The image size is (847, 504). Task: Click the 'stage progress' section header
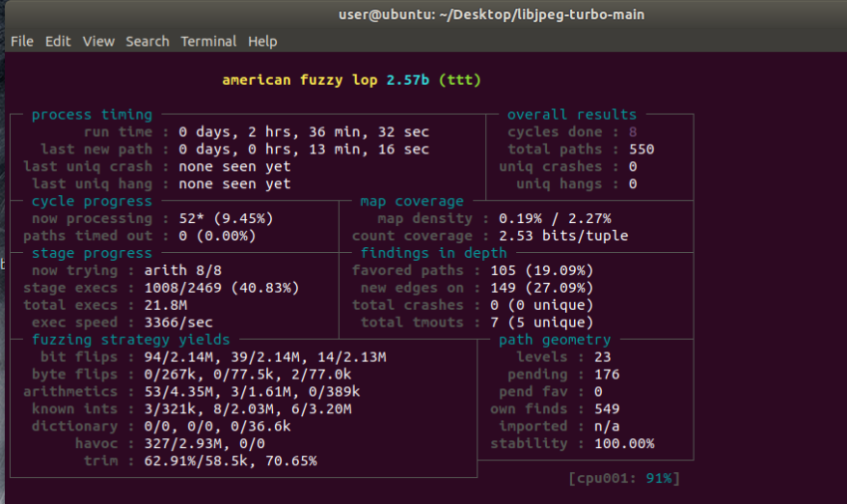coord(92,253)
